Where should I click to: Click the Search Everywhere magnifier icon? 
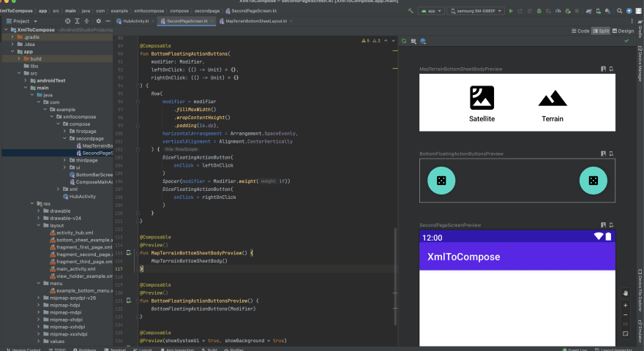pyautogui.click(x=619, y=11)
